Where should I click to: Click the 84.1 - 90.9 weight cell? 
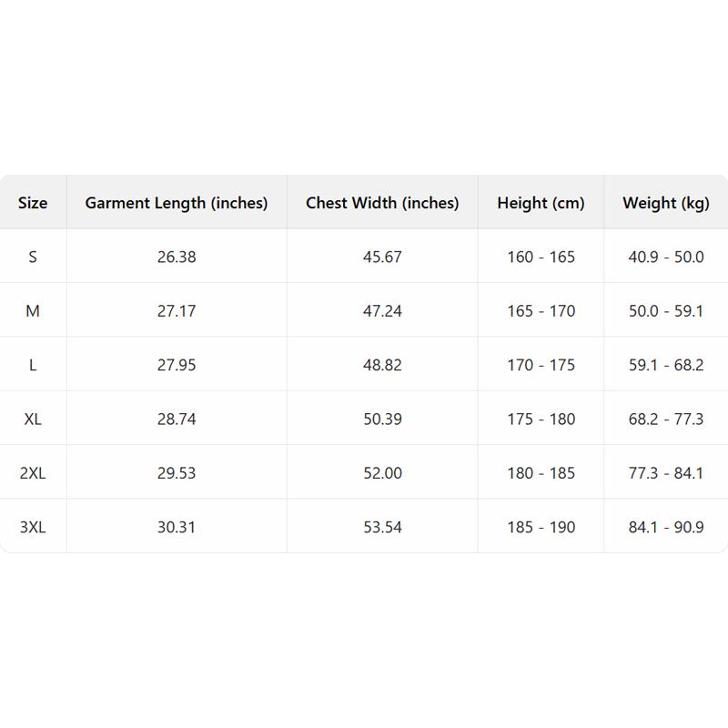(x=666, y=527)
